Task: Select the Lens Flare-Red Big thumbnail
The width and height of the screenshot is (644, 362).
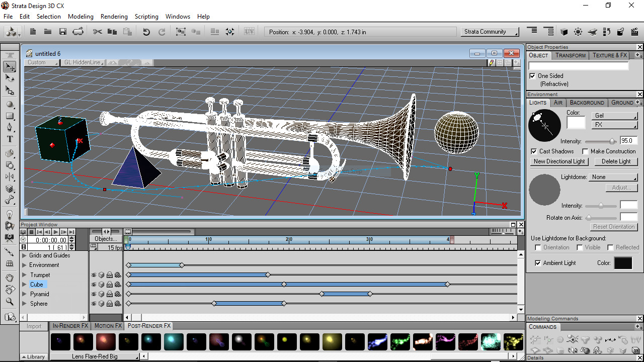Action: tap(106, 342)
